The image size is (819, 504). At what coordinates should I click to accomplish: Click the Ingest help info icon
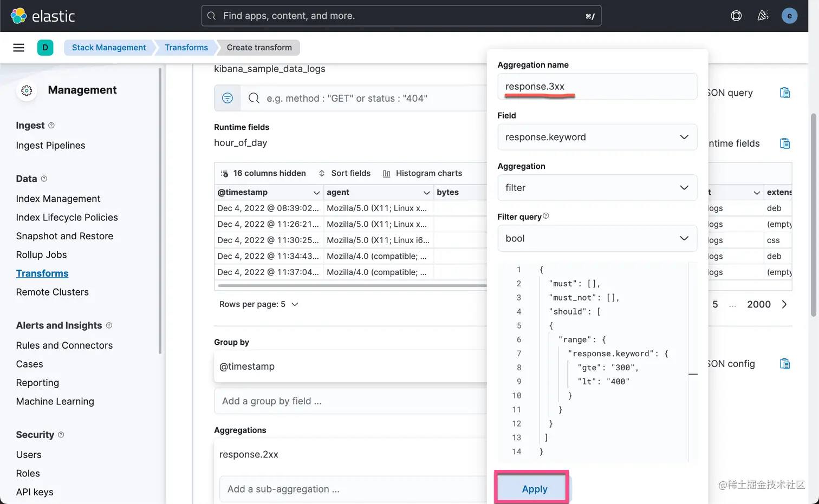click(x=51, y=126)
